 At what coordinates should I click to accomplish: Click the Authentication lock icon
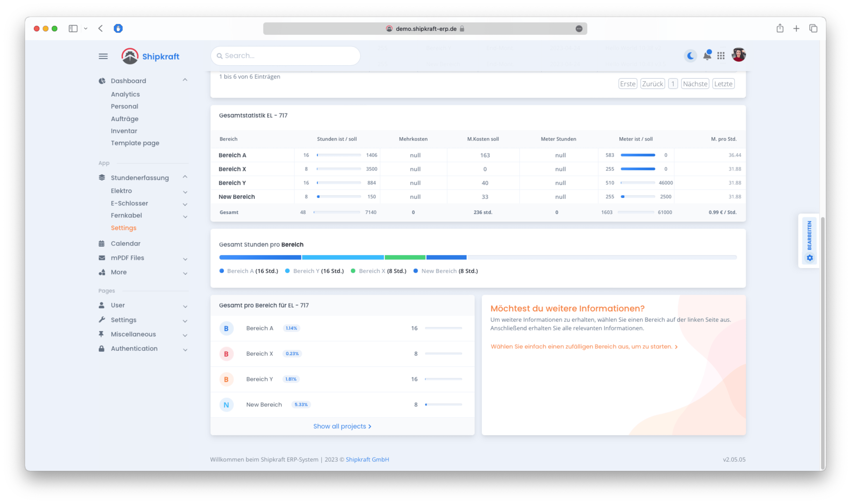[102, 349]
